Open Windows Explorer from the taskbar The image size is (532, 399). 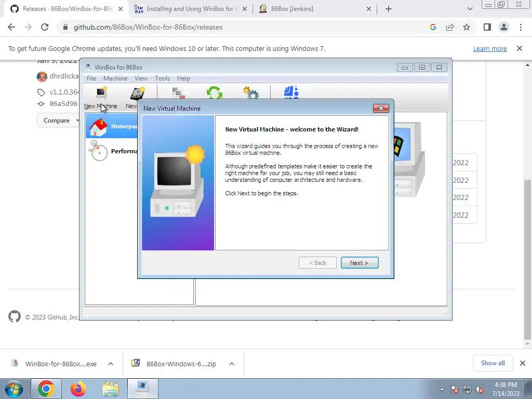point(111,389)
